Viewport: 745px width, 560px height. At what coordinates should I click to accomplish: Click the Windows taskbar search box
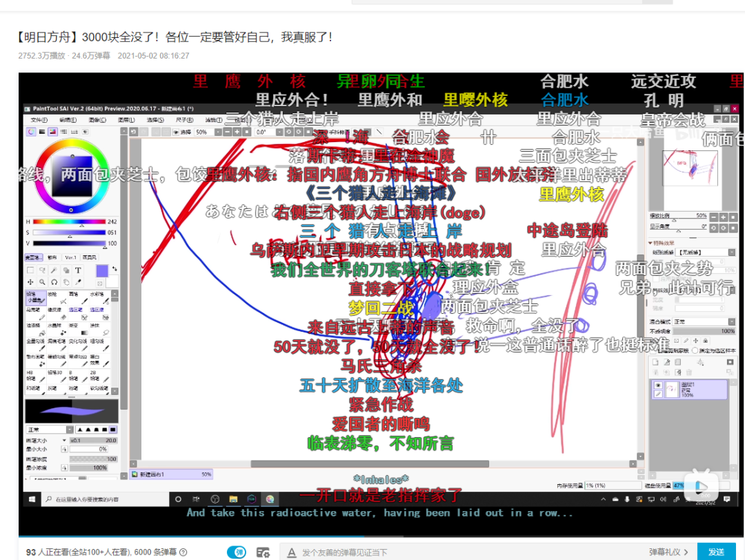[x=105, y=499]
